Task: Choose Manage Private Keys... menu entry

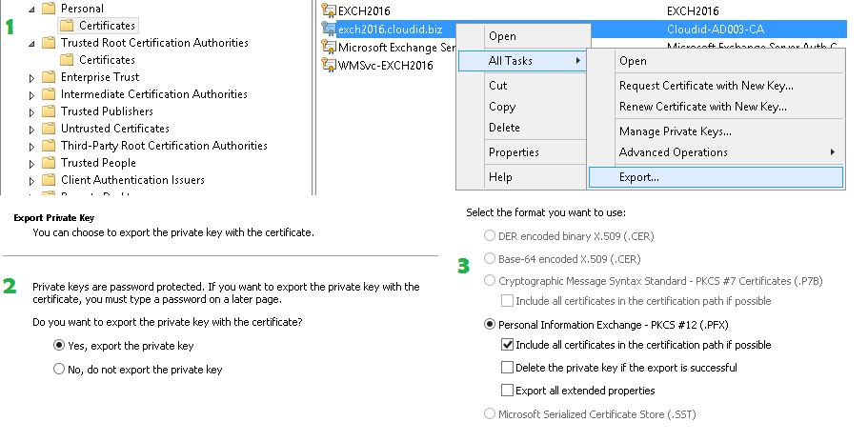Action: pos(675,131)
